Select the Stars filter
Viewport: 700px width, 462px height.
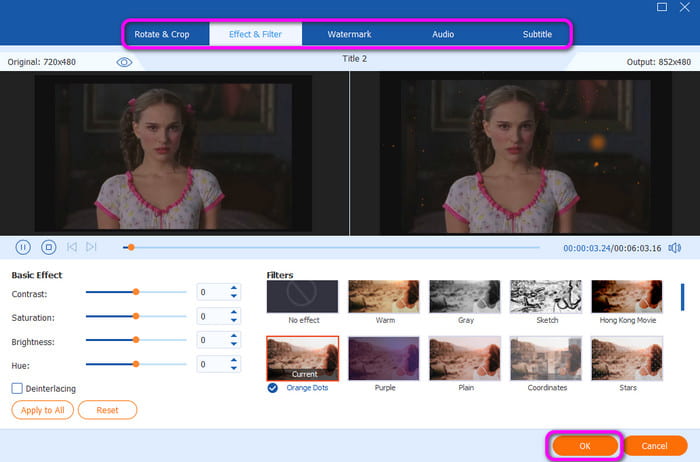coord(627,358)
